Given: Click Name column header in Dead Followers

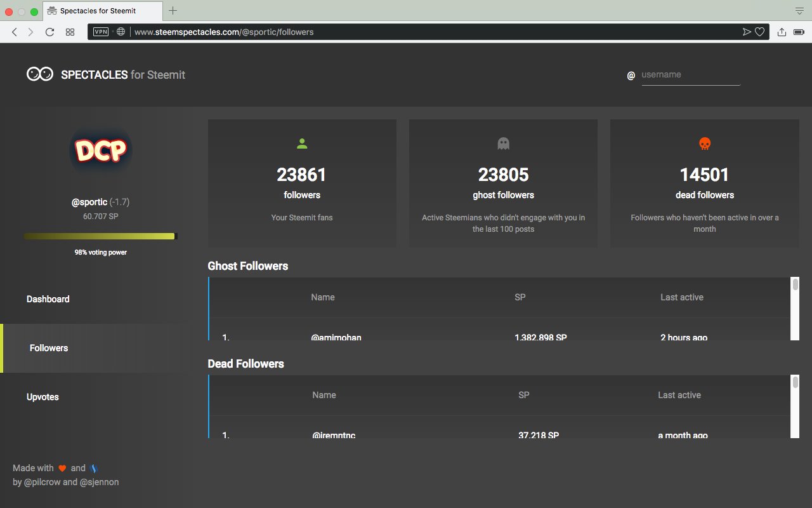Looking at the screenshot, I should pyautogui.click(x=324, y=395).
